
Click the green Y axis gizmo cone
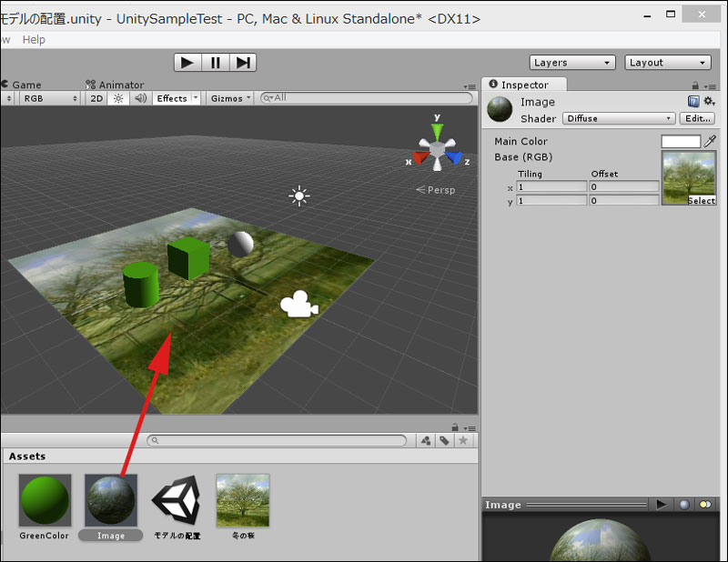pos(437,132)
